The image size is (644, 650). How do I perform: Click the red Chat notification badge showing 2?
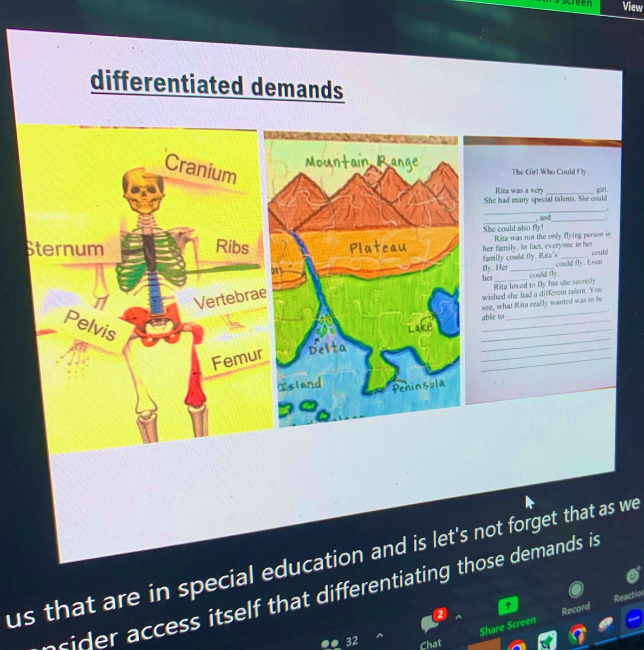tap(440, 613)
